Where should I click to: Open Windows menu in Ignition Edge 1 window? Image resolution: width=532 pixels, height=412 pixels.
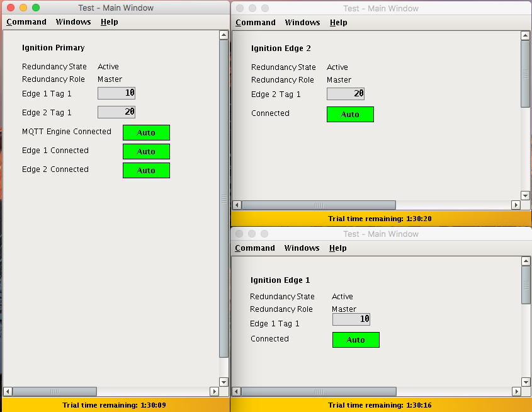302,248
